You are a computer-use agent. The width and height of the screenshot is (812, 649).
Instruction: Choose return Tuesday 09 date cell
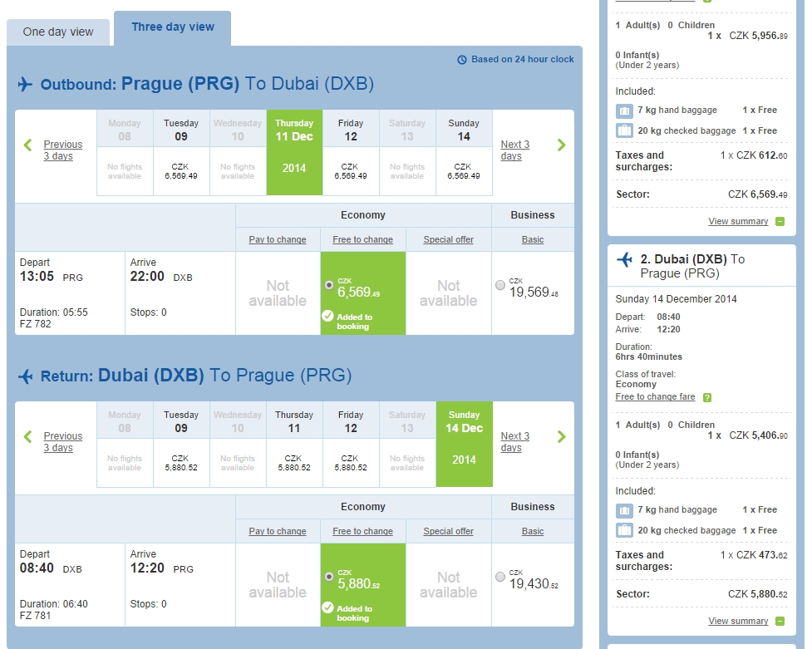180,444
